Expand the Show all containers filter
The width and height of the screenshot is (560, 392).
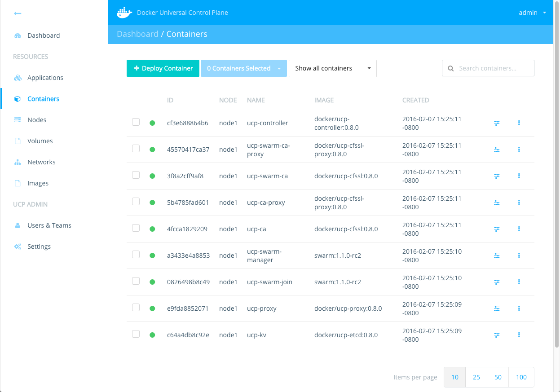click(332, 68)
